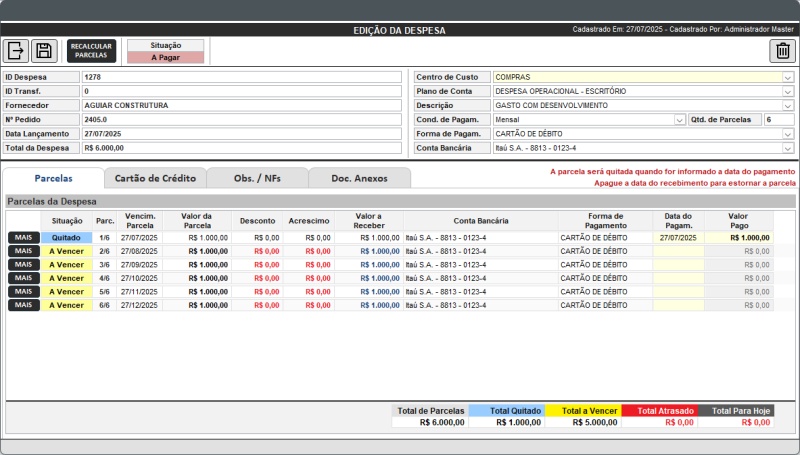800x455 pixels.
Task: Click the exit door icon
Action: point(17,51)
